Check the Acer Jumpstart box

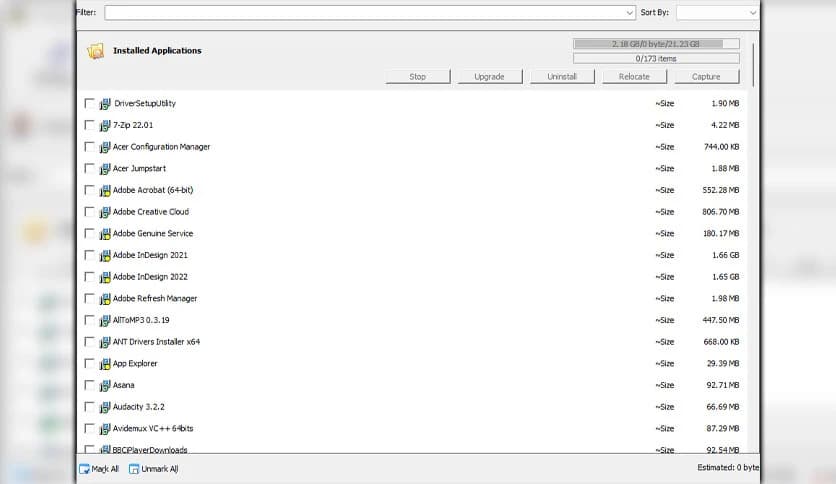tap(89, 168)
